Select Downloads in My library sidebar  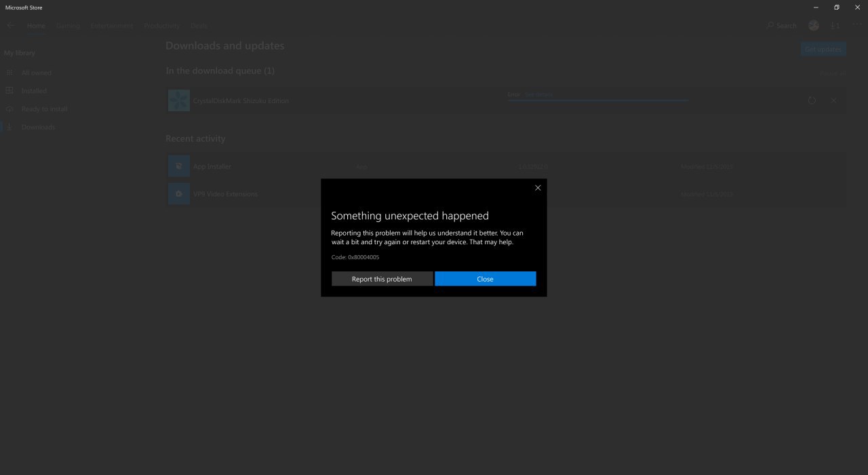(38, 128)
